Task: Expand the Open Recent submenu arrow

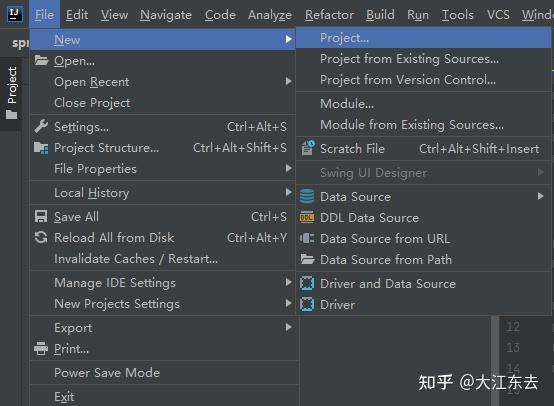Action: coord(289,81)
